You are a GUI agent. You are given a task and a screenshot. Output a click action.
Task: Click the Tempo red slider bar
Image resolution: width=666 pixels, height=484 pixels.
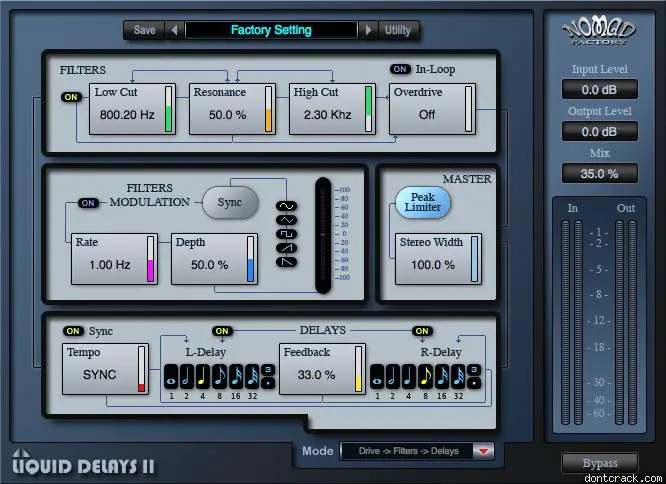(x=141, y=369)
